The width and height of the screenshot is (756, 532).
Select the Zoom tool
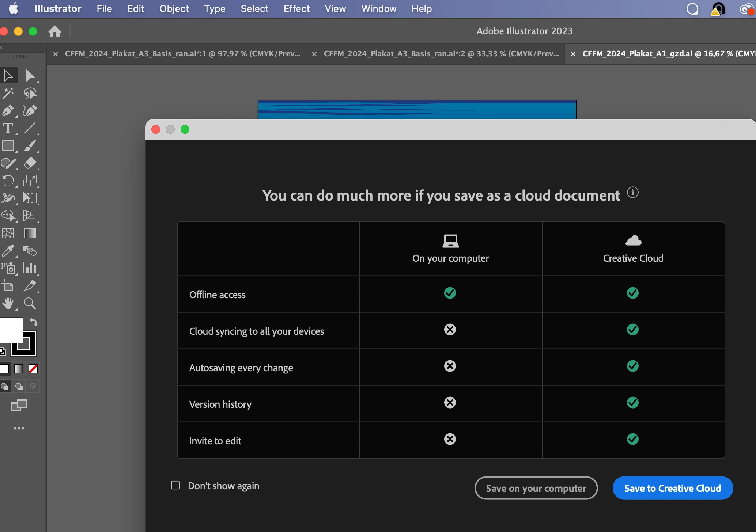tap(30, 303)
